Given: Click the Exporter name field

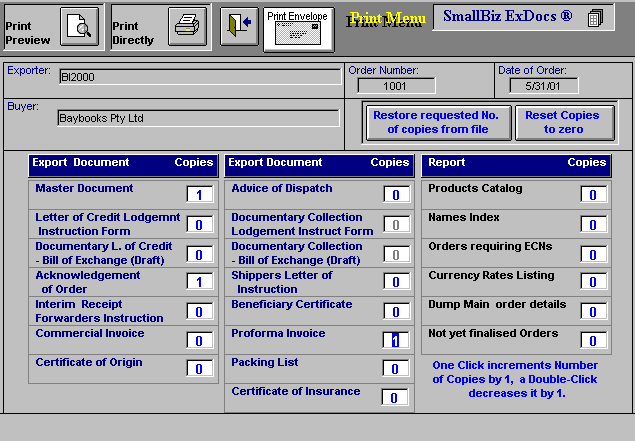Looking at the screenshot, I should tap(198, 77).
